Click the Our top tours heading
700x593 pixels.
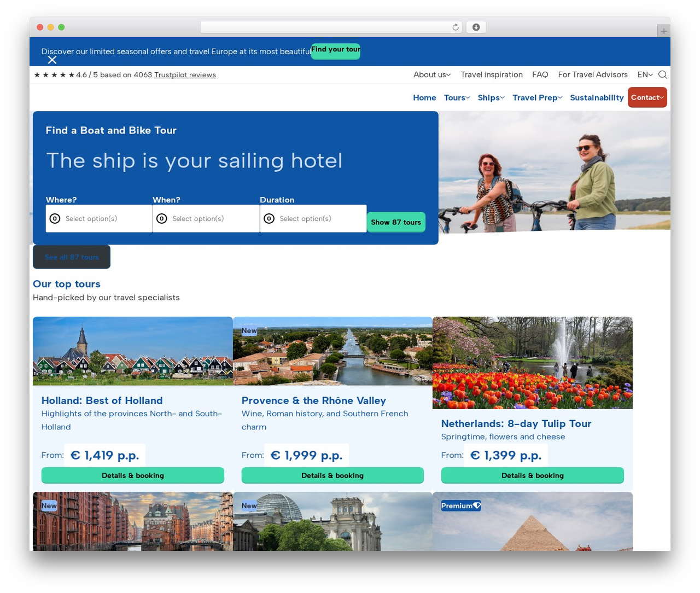[x=67, y=284]
